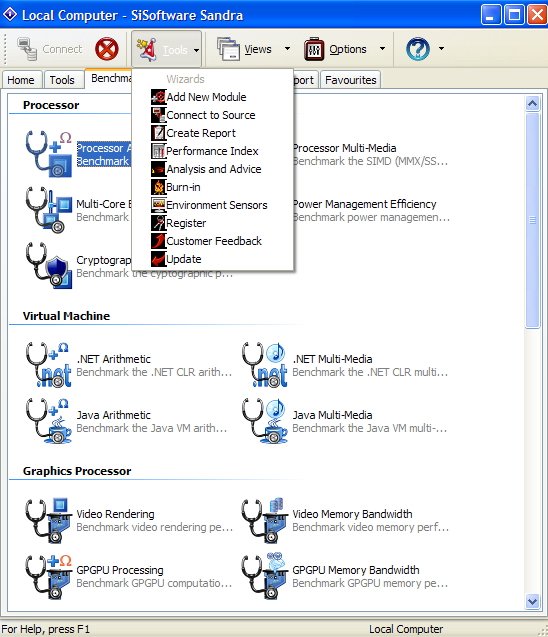Open the Views toolbar label

(258, 50)
